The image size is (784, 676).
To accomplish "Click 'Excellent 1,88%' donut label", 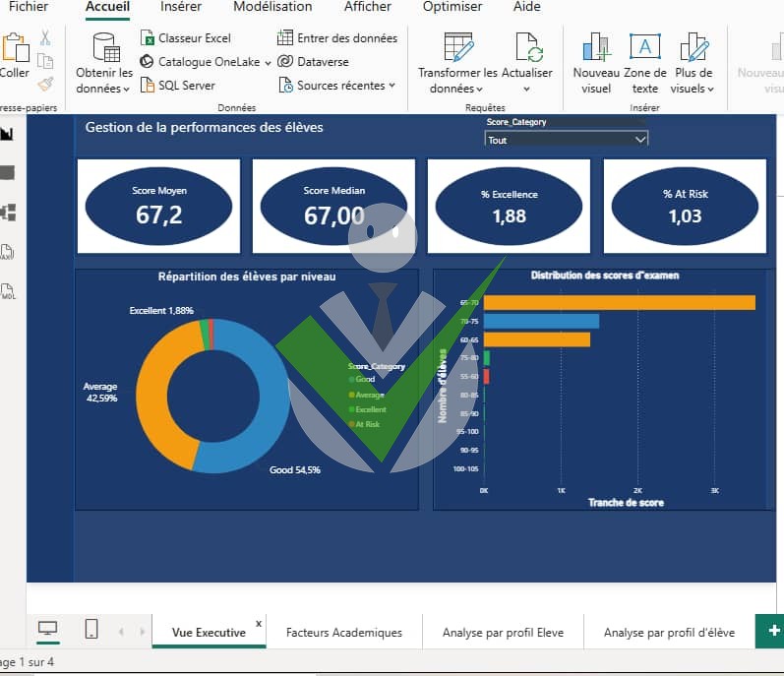I will (x=161, y=311).
